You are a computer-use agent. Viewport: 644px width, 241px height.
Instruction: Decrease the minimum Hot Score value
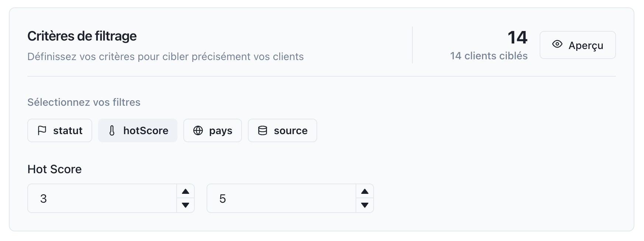pyautogui.click(x=186, y=205)
